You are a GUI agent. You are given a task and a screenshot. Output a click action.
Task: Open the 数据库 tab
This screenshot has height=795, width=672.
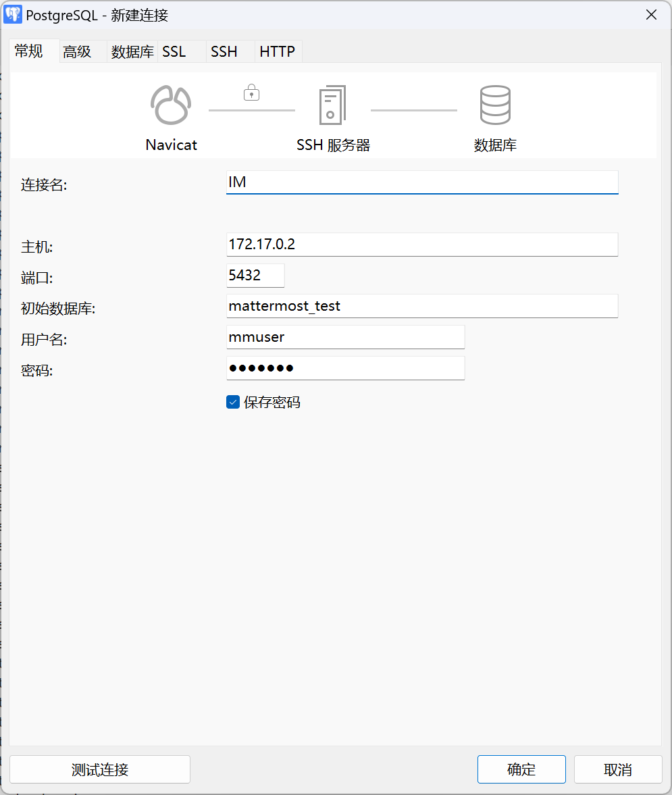pos(132,51)
